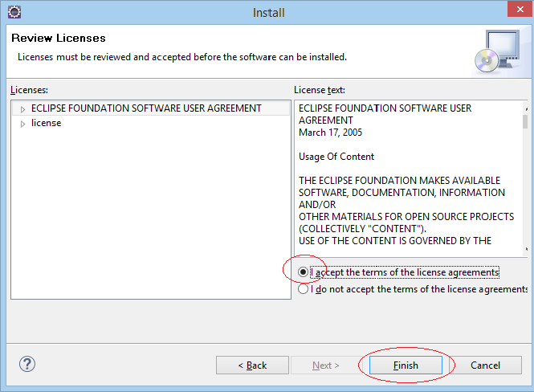Click the Eclipse icon in the title bar

click(14, 12)
